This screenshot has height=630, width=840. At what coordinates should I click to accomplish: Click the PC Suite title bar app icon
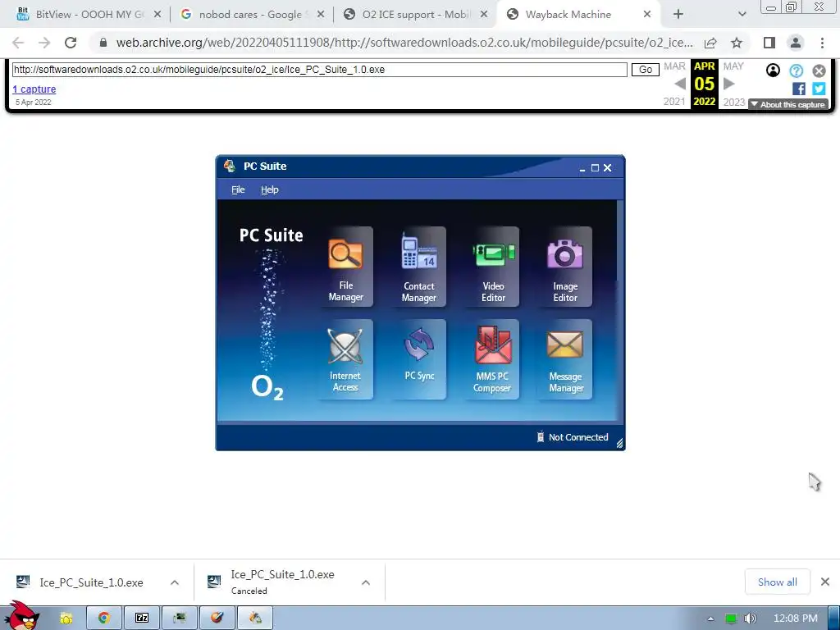[230, 166]
